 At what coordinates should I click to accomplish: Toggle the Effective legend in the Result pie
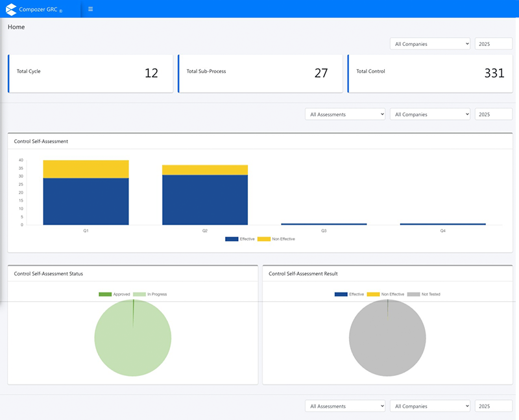tap(350, 294)
